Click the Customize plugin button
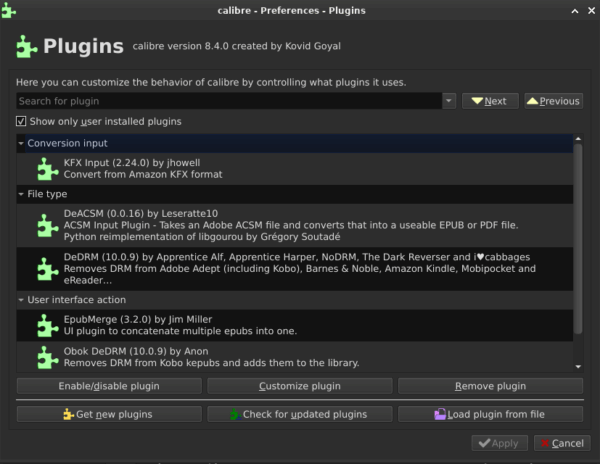 [x=300, y=386]
